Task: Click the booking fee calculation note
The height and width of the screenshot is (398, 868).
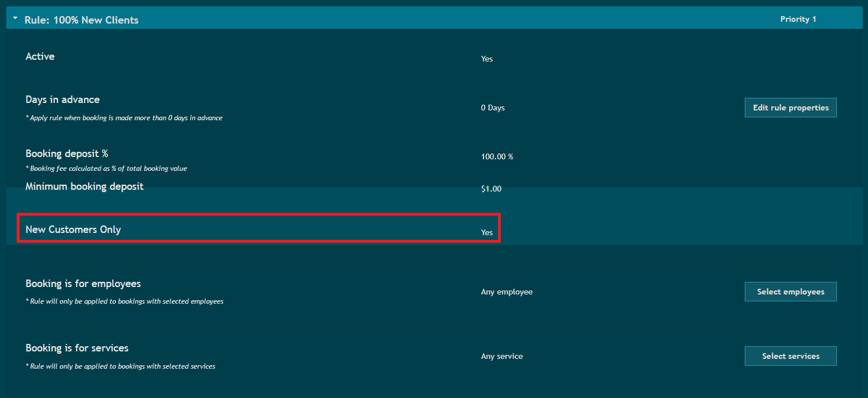Action: pos(106,169)
